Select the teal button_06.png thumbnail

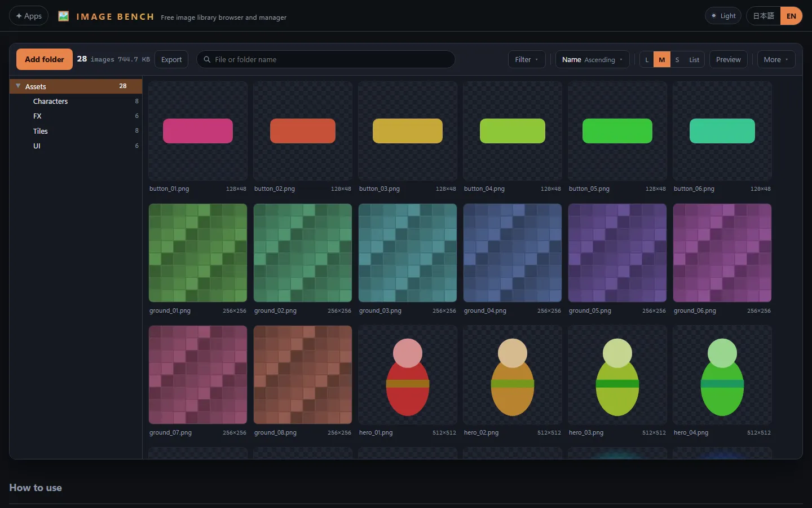tap(722, 131)
